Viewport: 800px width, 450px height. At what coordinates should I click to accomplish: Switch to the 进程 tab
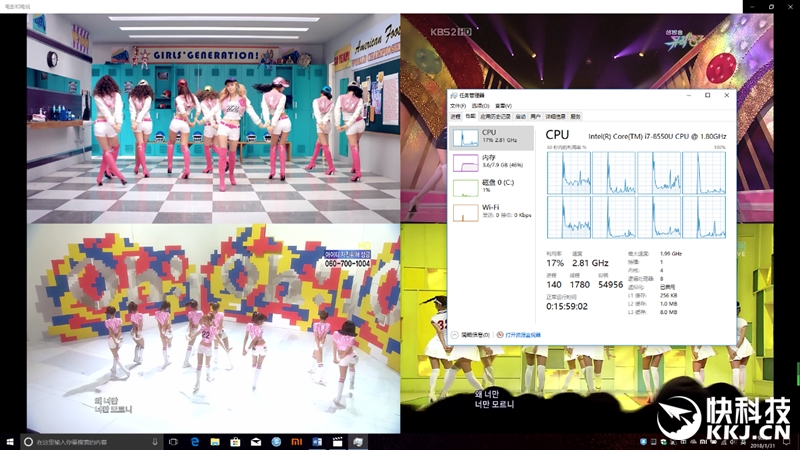456,116
